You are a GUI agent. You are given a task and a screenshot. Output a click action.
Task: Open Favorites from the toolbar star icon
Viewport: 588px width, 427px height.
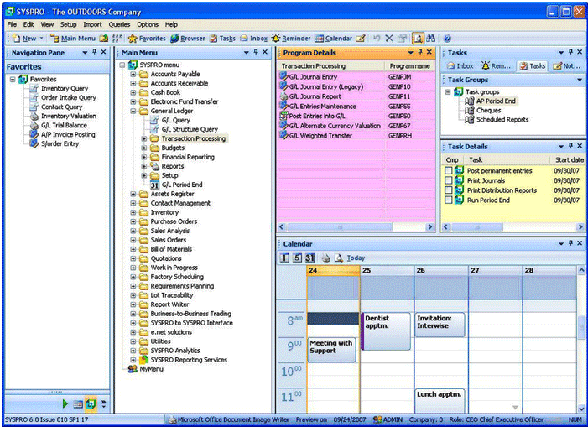tap(147, 38)
